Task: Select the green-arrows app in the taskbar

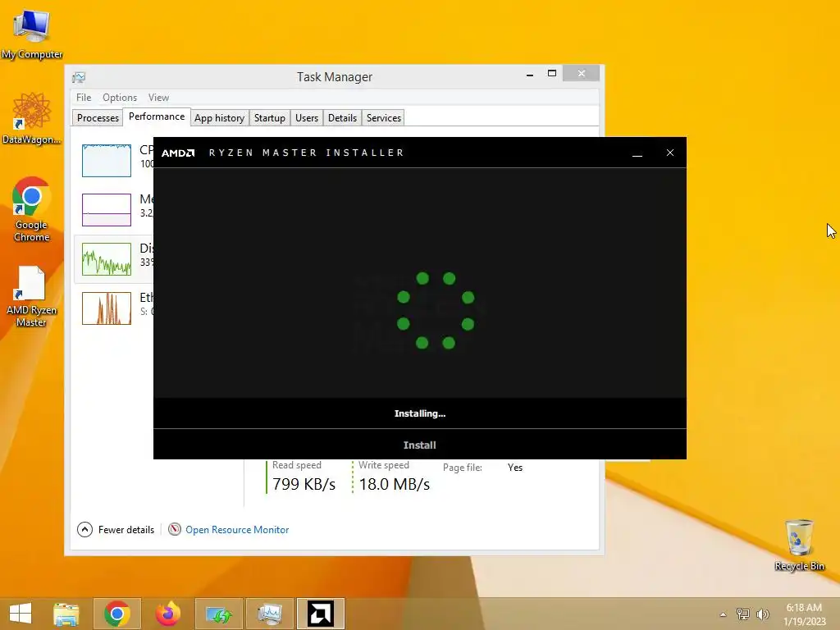Action: coord(218,614)
